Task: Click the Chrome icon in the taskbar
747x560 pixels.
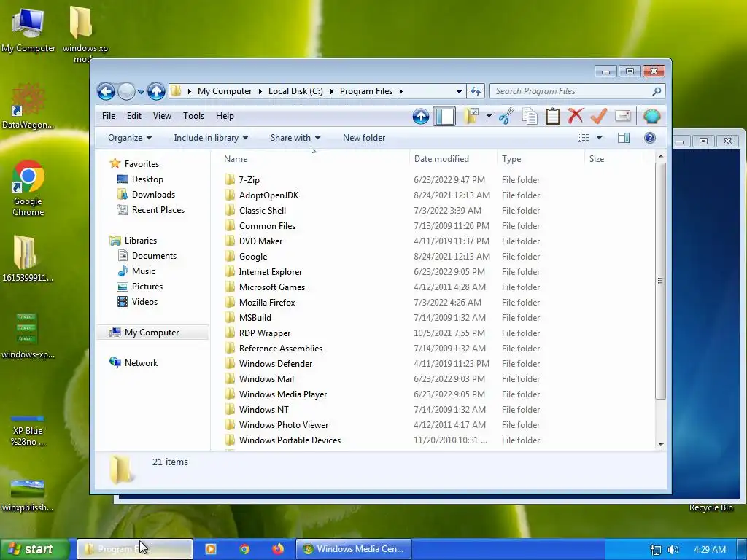Action: [x=244, y=549]
